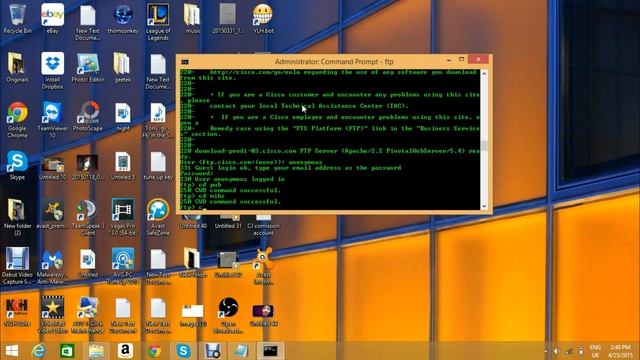
Task: Open VideoPad Video Editor star icon
Action: click(52, 315)
